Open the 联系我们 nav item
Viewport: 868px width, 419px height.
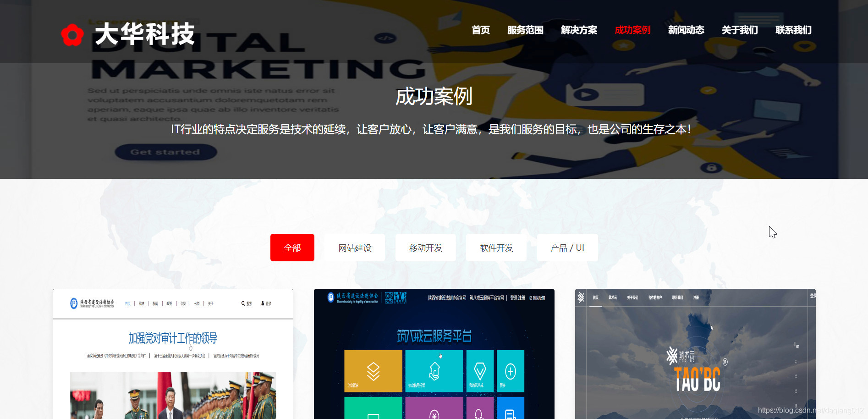(793, 30)
